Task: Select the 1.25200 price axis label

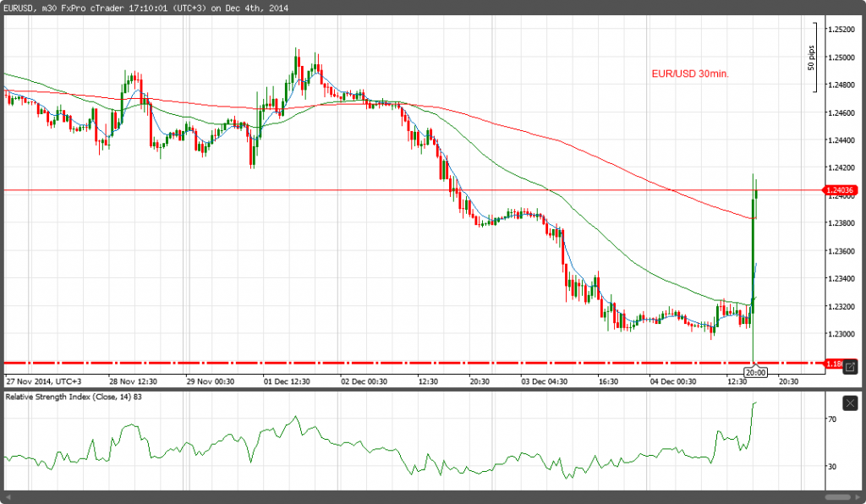Action: tap(841, 30)
